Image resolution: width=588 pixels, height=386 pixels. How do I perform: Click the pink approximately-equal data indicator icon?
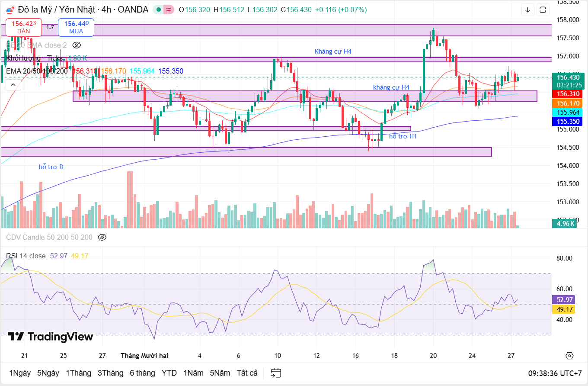pos(169,10)
